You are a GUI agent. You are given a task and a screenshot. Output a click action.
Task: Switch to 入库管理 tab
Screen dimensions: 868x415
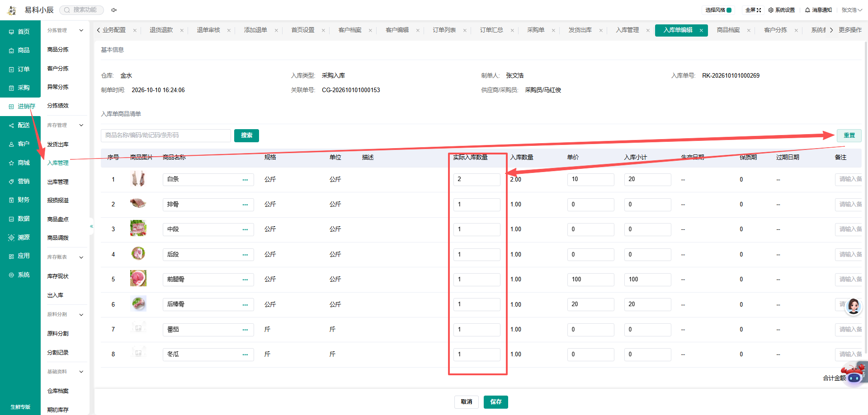pos(627,30)
